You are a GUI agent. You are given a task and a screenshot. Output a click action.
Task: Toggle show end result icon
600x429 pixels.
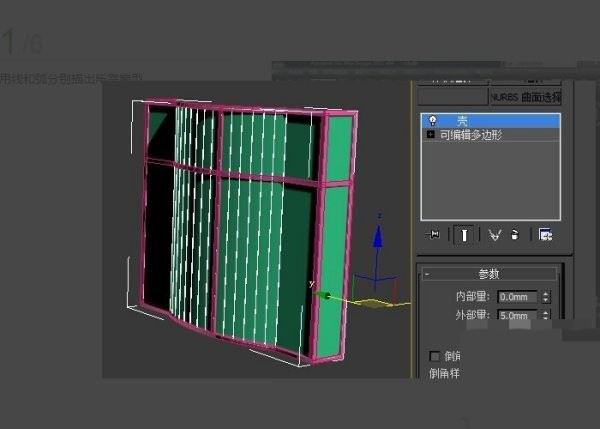(464, 235)
